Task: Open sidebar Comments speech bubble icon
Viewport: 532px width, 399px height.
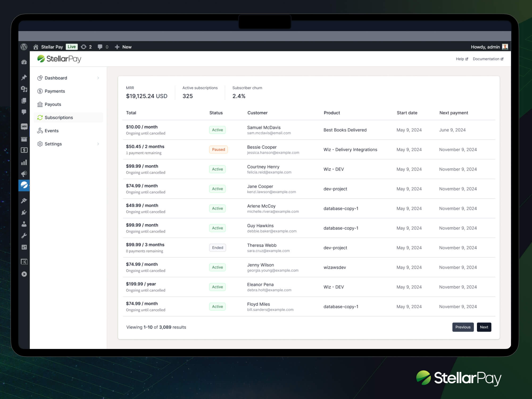Action: pyautogui.click(x=24, y=112)
